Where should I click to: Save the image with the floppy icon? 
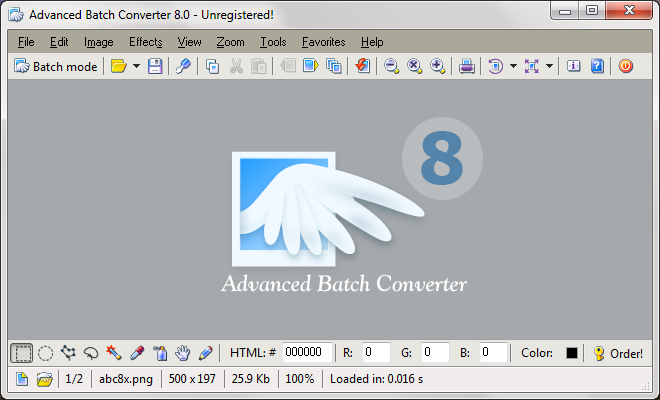155,67
